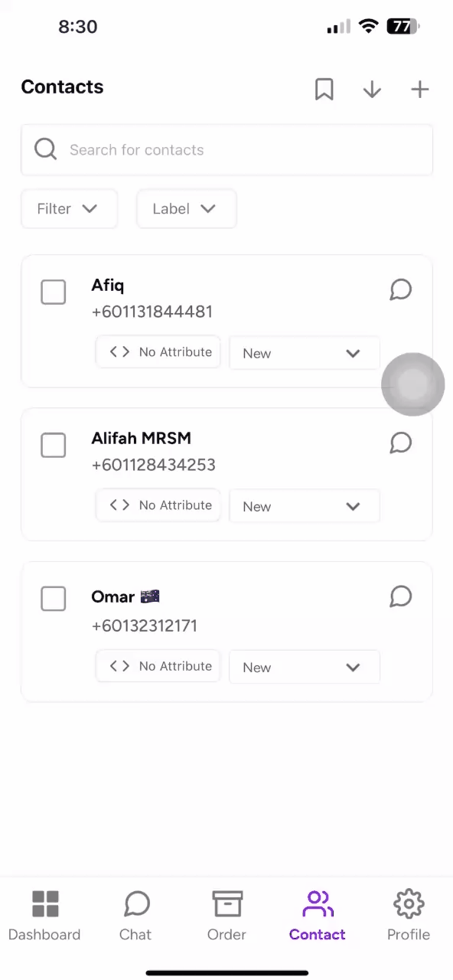
Task: Tap the download arrow icon
Action: click(372, 90)
